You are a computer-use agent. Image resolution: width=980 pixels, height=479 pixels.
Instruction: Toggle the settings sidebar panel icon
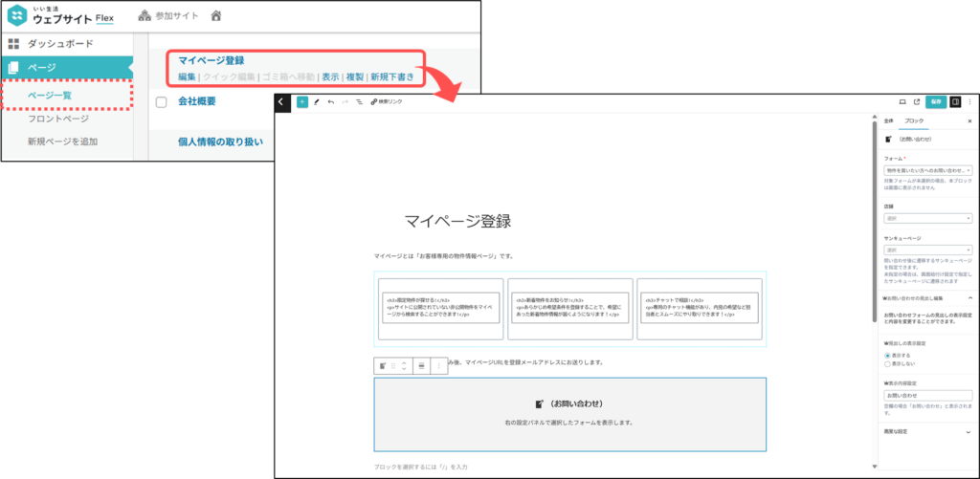tap(955, 101)
